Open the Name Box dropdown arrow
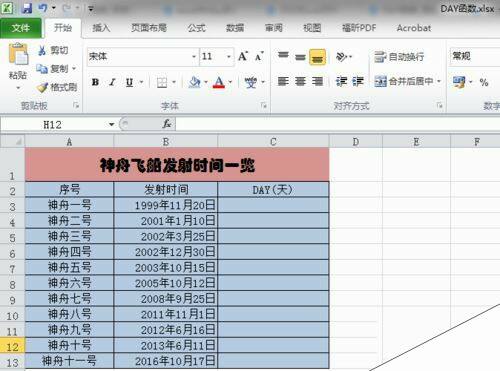Screen dimensions: 500x371 [111, 125]
